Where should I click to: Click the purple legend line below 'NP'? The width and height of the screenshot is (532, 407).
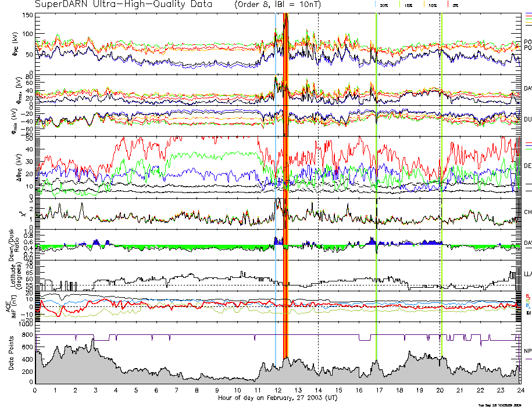point(529,359)
